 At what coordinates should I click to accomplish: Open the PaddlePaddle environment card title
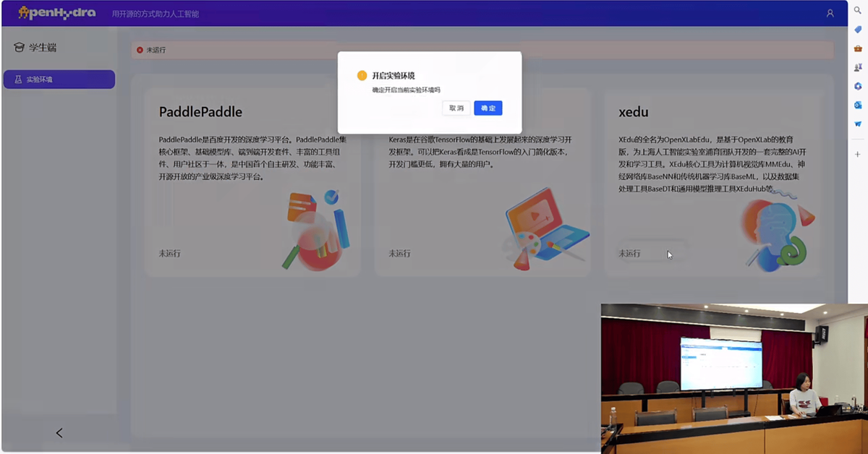pos(200,112)
